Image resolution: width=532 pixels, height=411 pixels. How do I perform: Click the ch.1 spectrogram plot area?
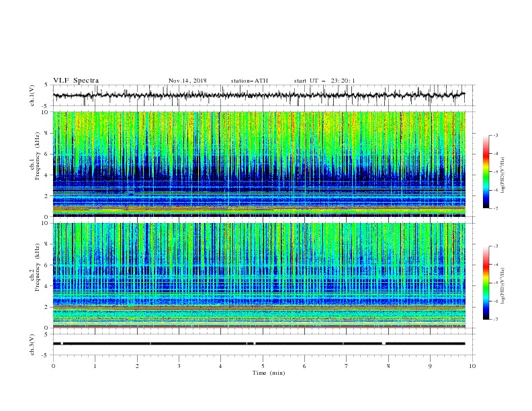[x=259, y=164]
